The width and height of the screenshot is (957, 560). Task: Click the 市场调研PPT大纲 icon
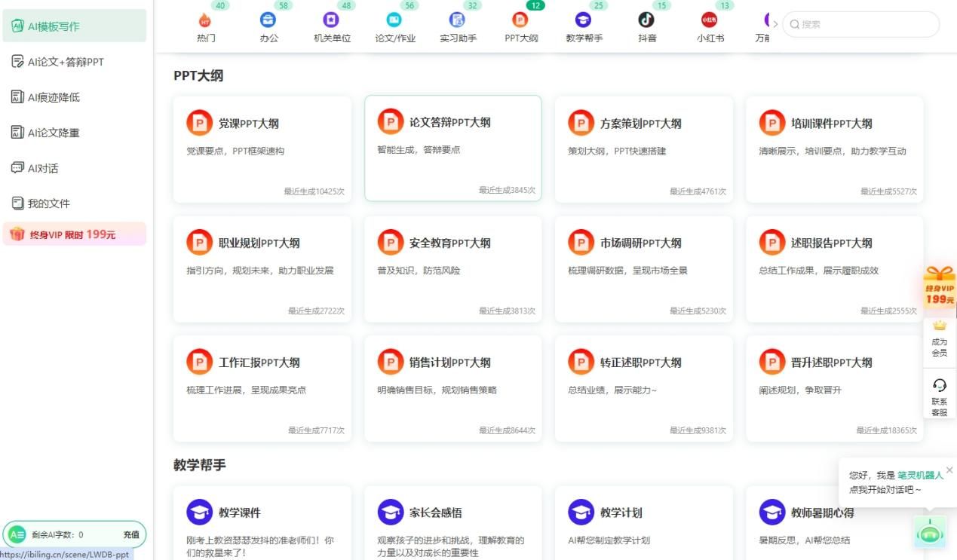[581, 243]
